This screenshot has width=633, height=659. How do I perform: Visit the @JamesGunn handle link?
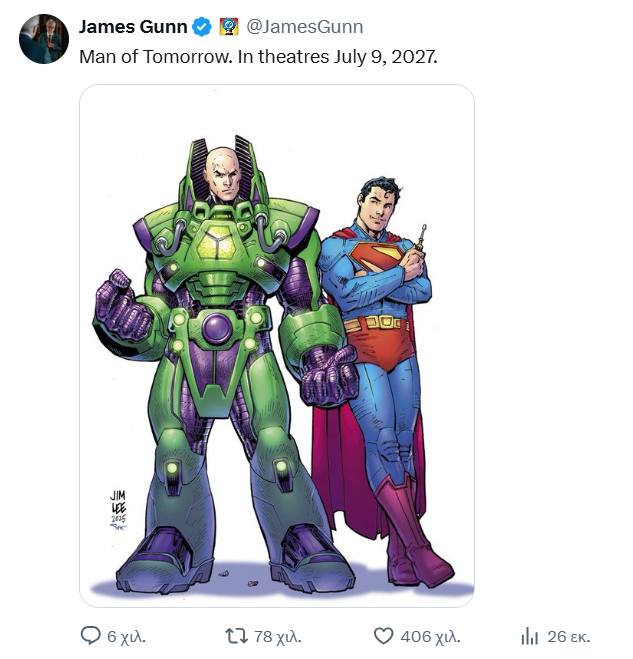point(304,26)
